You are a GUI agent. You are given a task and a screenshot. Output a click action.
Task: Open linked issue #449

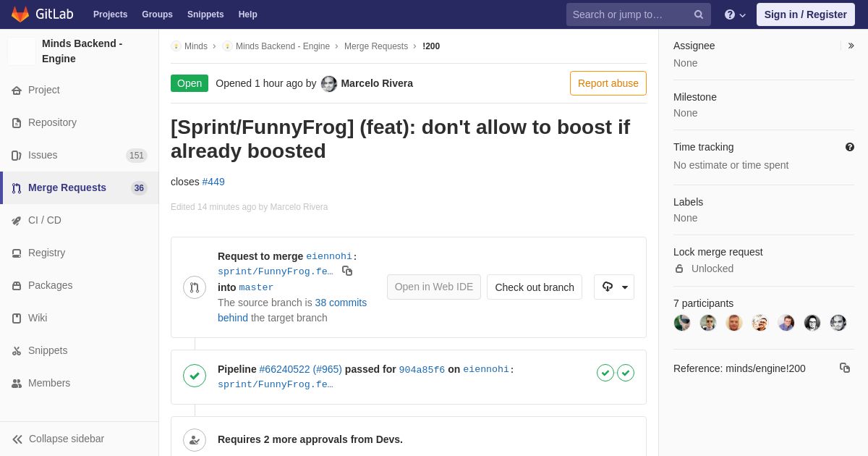213,182
